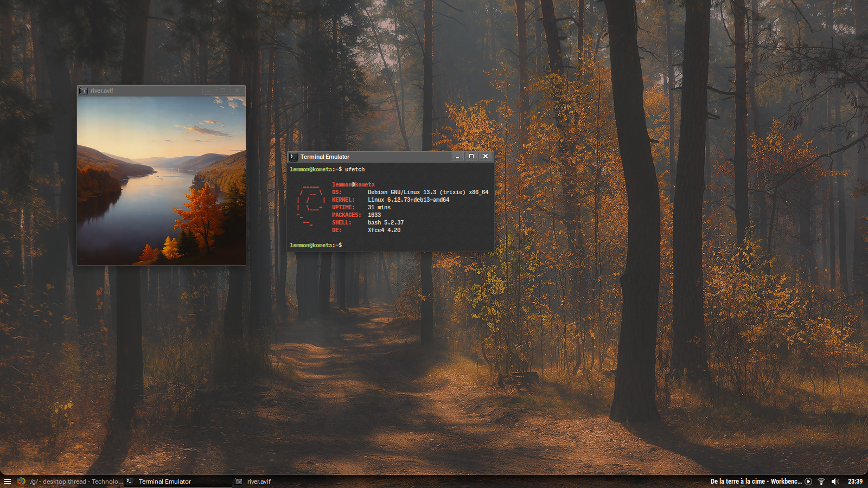
Task: Close the river.avif window
Action: point(237,91)
